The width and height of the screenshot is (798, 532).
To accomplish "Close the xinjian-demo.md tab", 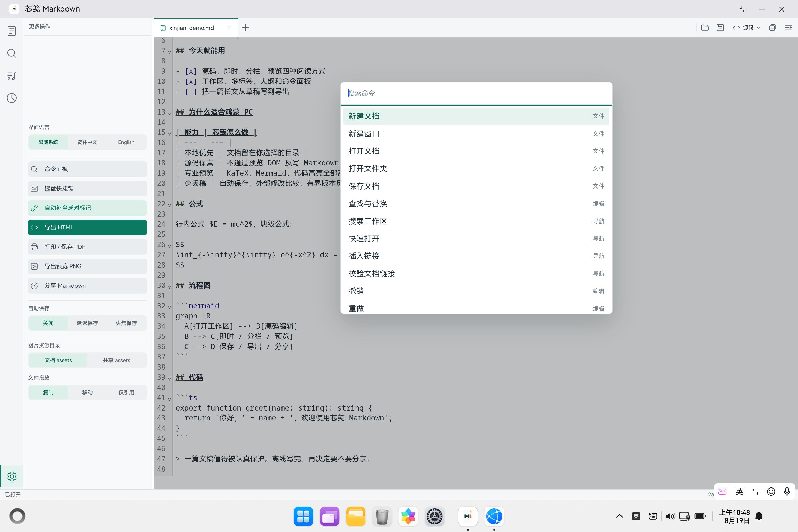I will click(229, 27).
